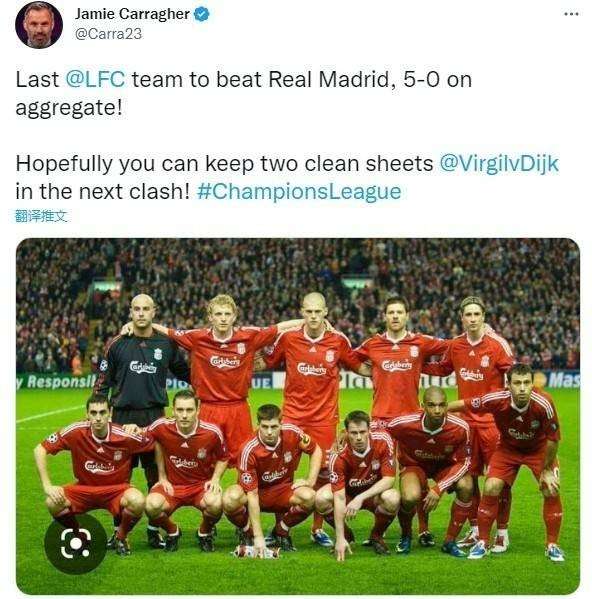The height and width of the screenshot is (599, 592).
Task: Click the Carlsberg logo on goalkeeper's shirt
Action: pyautogui.click(x=143, y=367)
